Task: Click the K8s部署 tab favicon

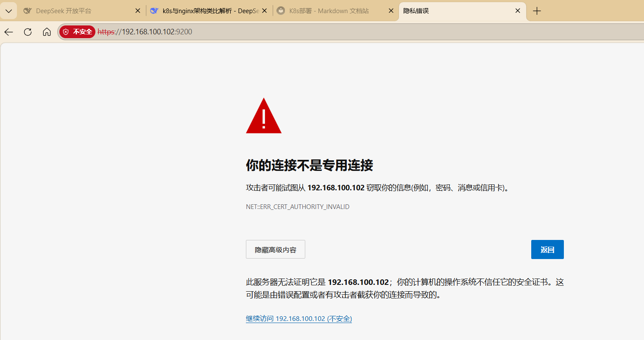Action: click(281, 11)
